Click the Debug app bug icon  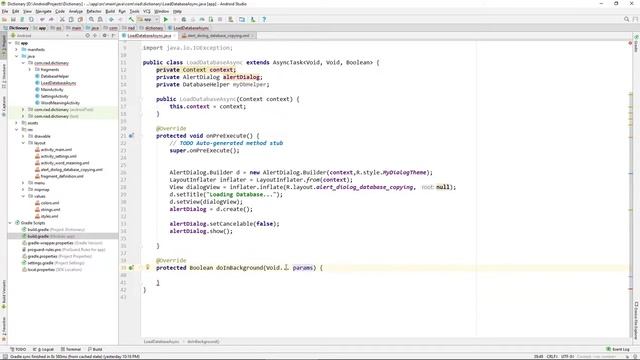point(184,19)
